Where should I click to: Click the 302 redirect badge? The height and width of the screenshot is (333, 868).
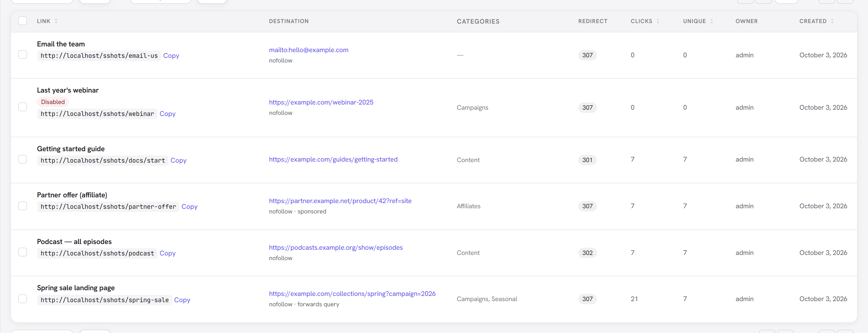click(x=587, y=253)
